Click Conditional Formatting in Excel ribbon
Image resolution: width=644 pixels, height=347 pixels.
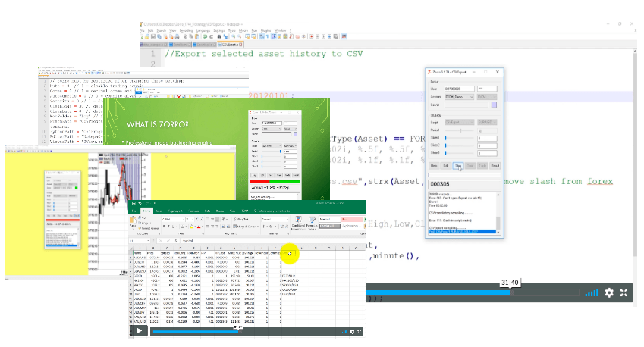tap(299, 224)
